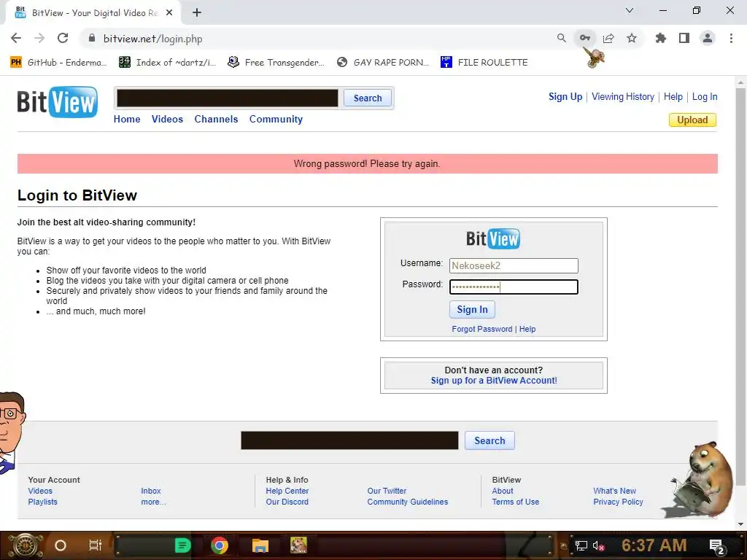The height and width of the screenshot is (560, 747).
Task: Click the Sign In button
Action: [472, 309]
